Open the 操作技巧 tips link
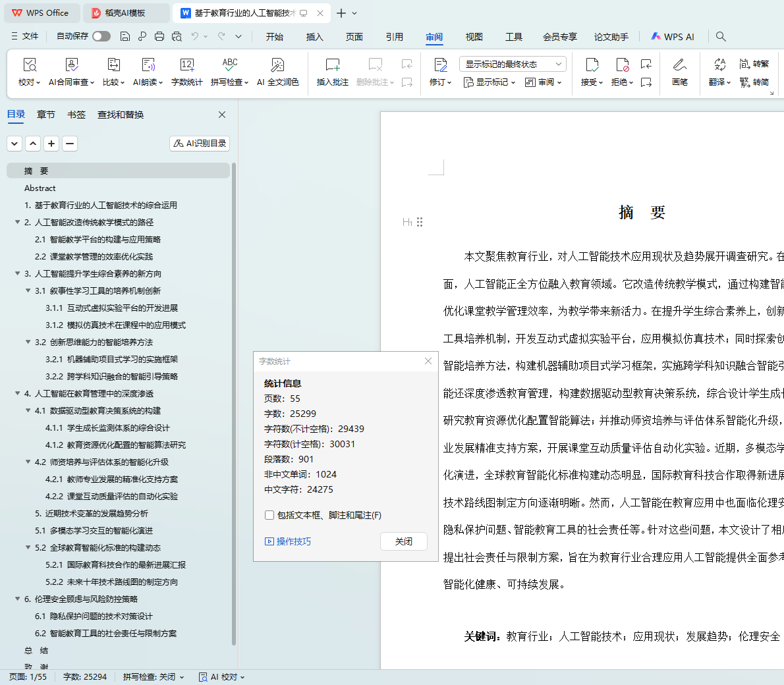 (x=288, y=541)
